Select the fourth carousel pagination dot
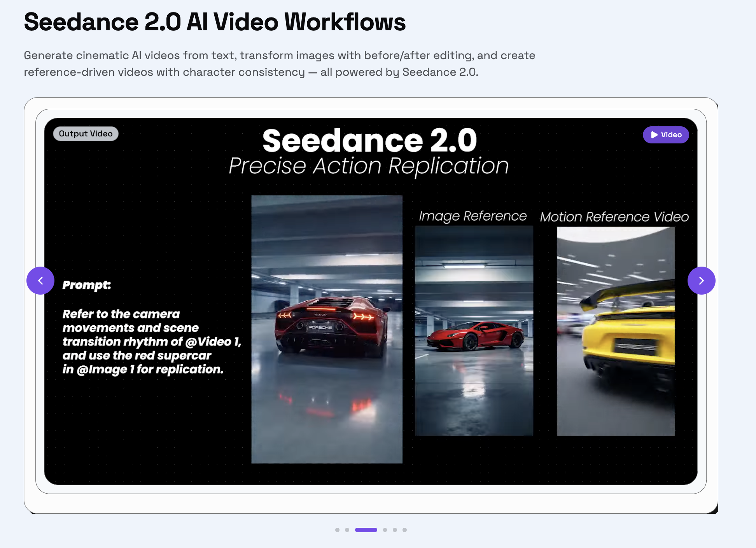This screenshot has height=548, width=756. click(385, 530)
